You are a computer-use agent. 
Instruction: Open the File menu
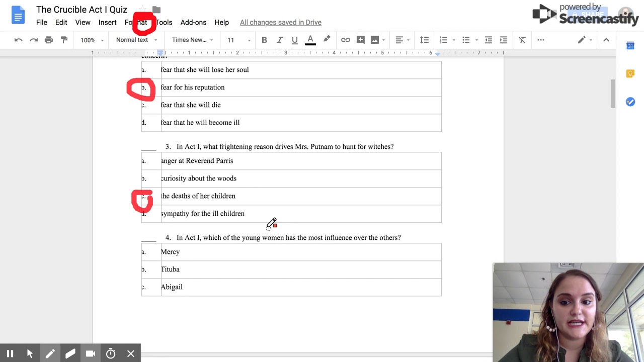tap(42, 23)
